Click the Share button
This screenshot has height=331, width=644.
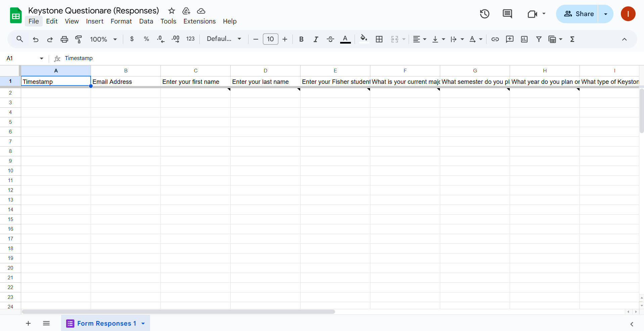coord(578,14)
